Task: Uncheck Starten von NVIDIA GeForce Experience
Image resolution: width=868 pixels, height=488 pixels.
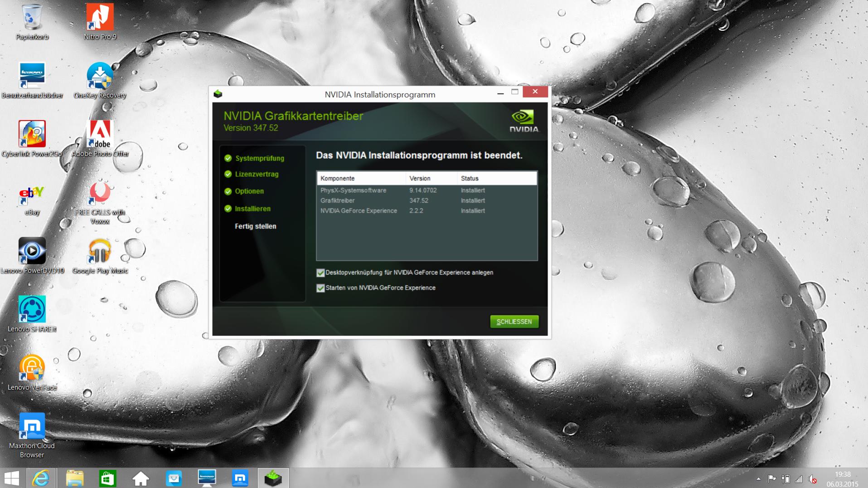Action: pos(320,288)
